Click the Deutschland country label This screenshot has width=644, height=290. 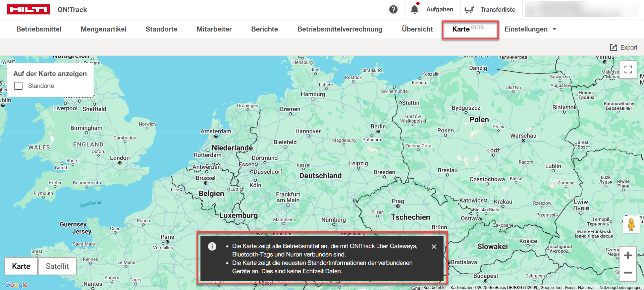(320, 176)
